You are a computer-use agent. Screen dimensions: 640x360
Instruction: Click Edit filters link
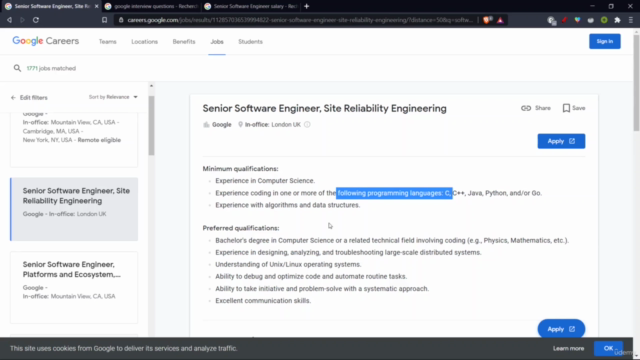(33, 98)
